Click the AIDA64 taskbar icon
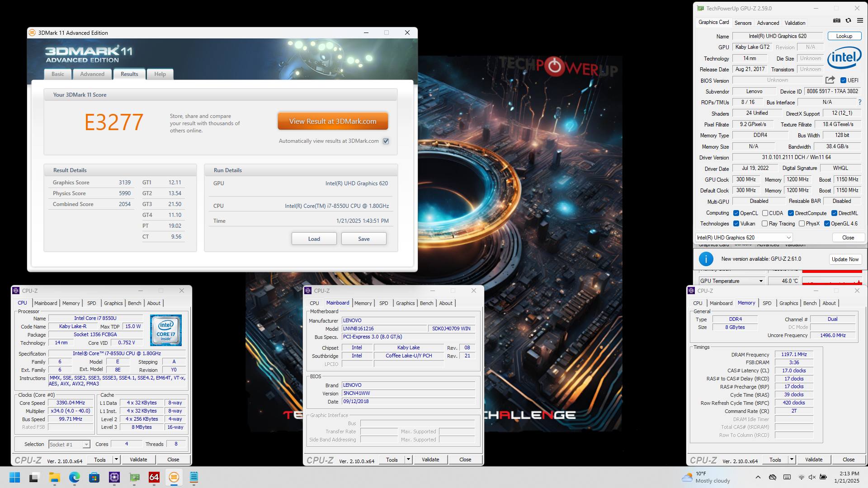This screenshot has width=868, height=488. [154, 477]
